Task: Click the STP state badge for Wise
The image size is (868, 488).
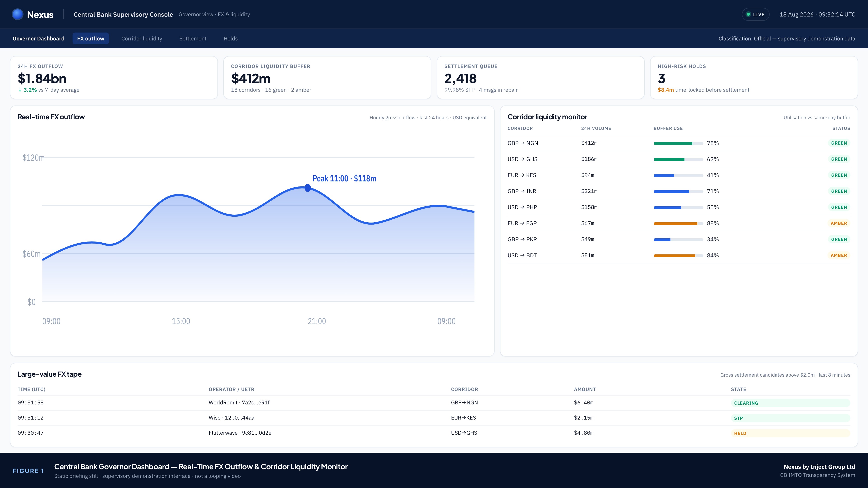Action: 790,418
